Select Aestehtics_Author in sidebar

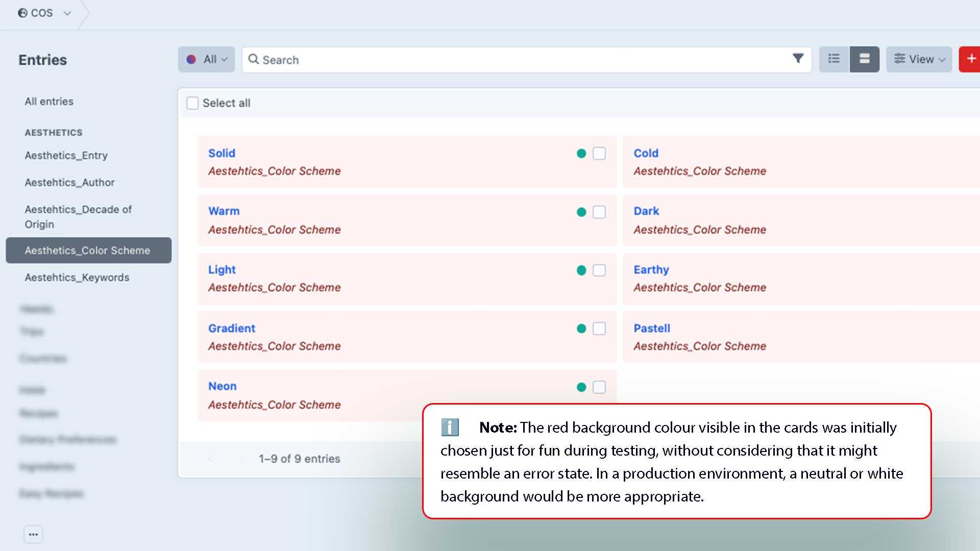pyautogui.click(x=70, y=183)
